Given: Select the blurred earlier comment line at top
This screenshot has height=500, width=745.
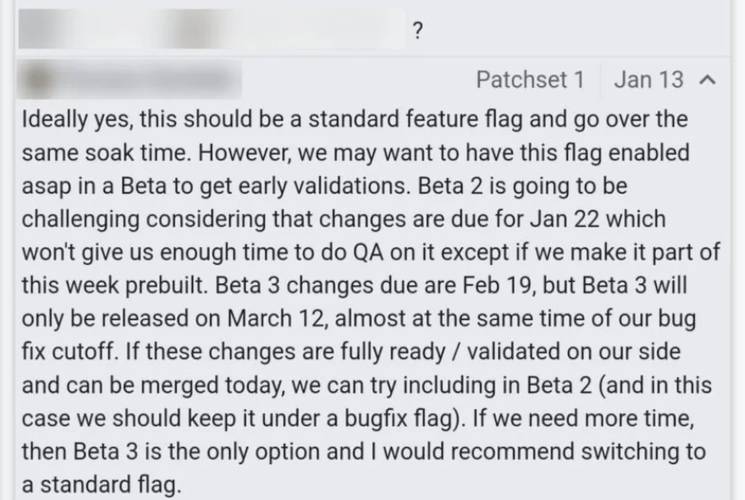Looking at the screenshot, I should pyautogui.click(x=211, y=29).
